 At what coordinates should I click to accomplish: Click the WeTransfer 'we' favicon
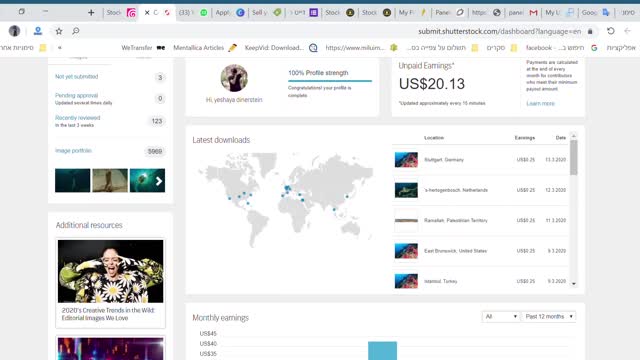161,48
